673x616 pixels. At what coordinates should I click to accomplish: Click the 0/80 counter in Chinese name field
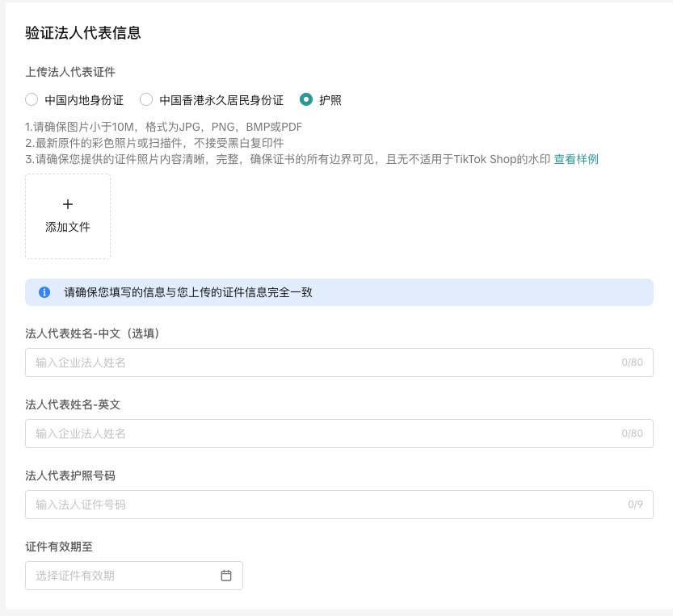pyautogui.click(x=631, y=362)
